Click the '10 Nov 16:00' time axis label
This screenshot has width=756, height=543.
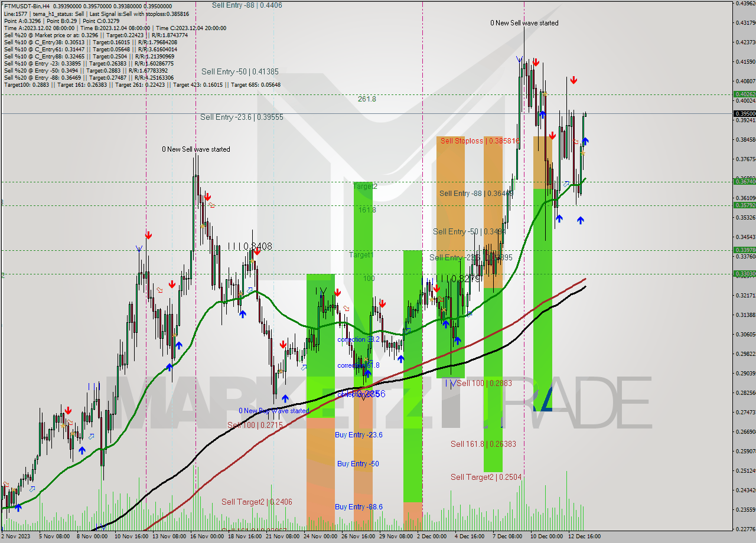[133, 537]
